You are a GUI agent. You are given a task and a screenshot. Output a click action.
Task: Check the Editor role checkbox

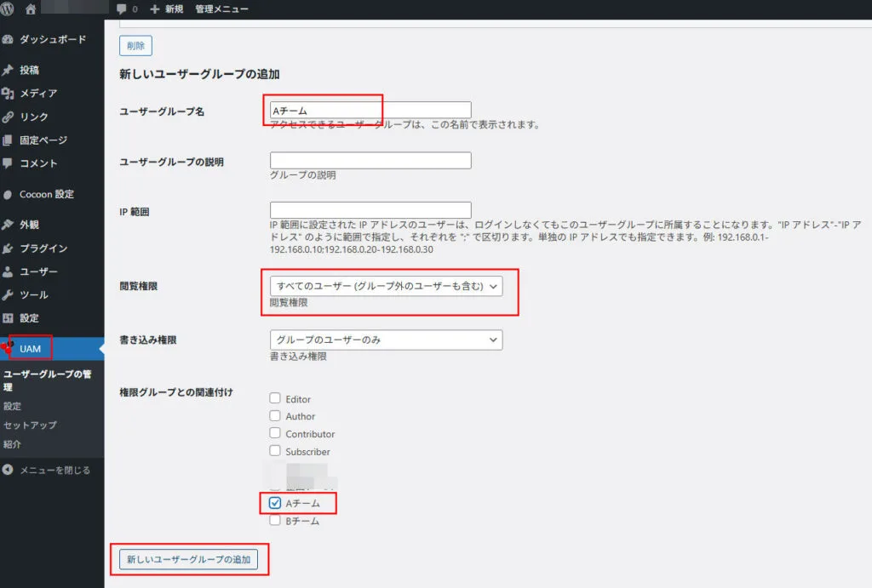coord(275,398)
